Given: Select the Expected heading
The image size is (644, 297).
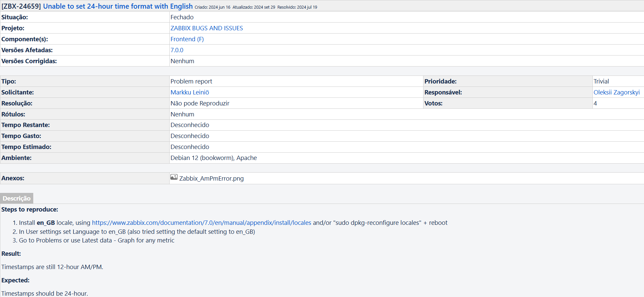Looking at the screenshot, I should pos(15,280).
